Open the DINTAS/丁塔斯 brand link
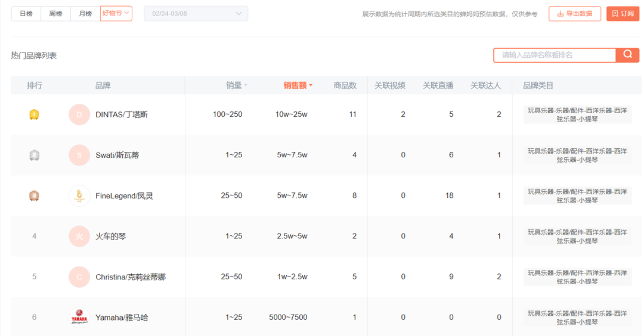The height and width of the screenshot is (336, 644). (122, 114)
